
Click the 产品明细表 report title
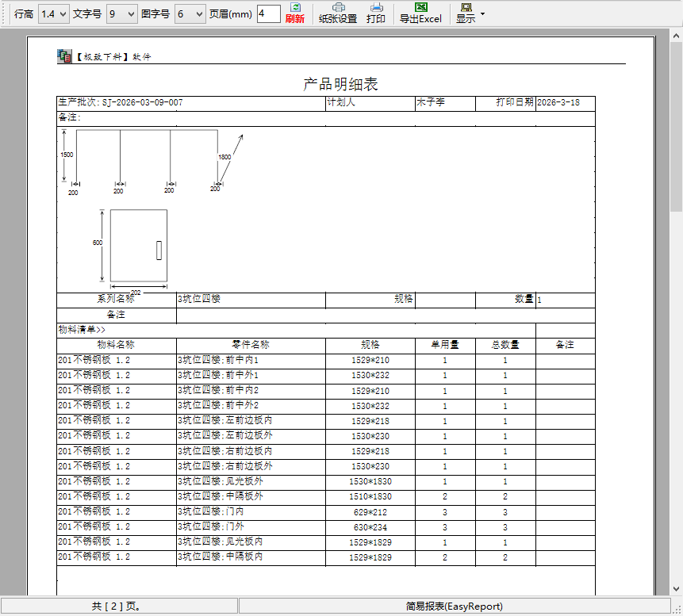pos(340,83)
